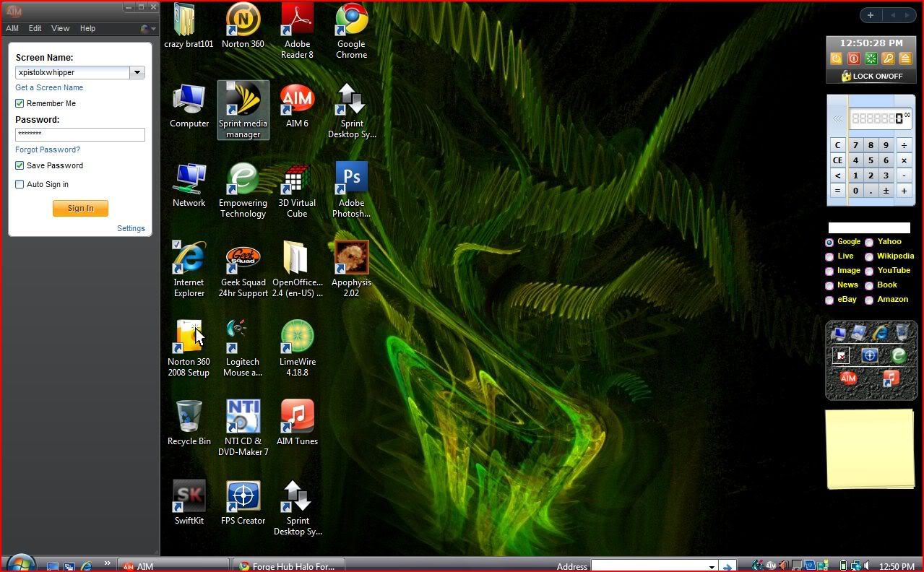Open Adobe Reader 8 desktop shortcut

[297, 30]
